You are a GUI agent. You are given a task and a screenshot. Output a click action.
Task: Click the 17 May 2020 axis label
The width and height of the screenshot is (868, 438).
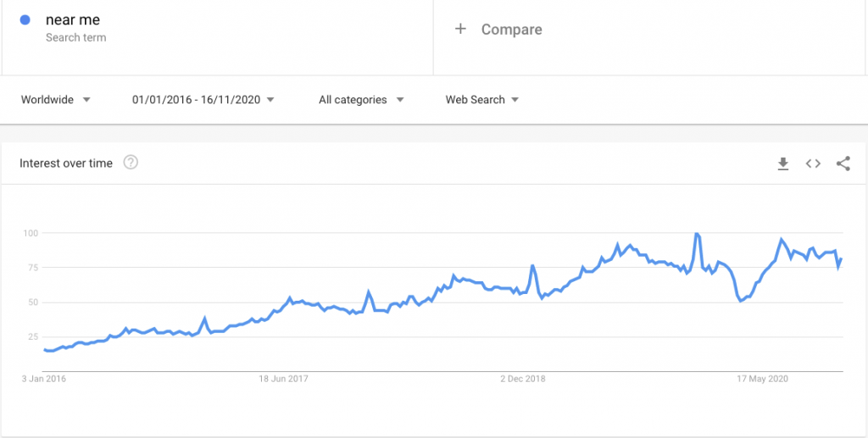click(763, 379)
